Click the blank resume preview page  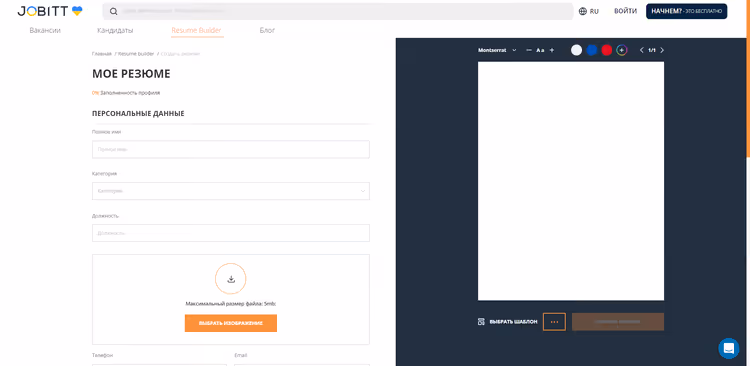(x=571, y=181)
